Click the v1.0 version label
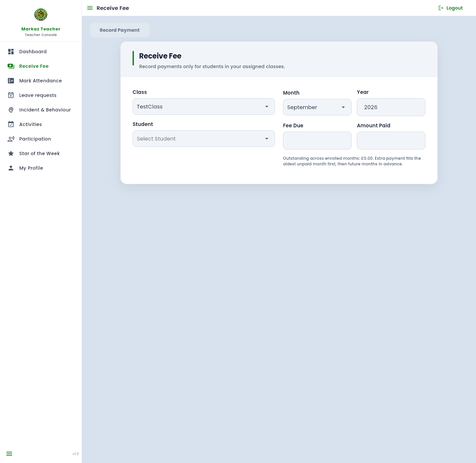 pyautogui.click(x=76, y=454)
